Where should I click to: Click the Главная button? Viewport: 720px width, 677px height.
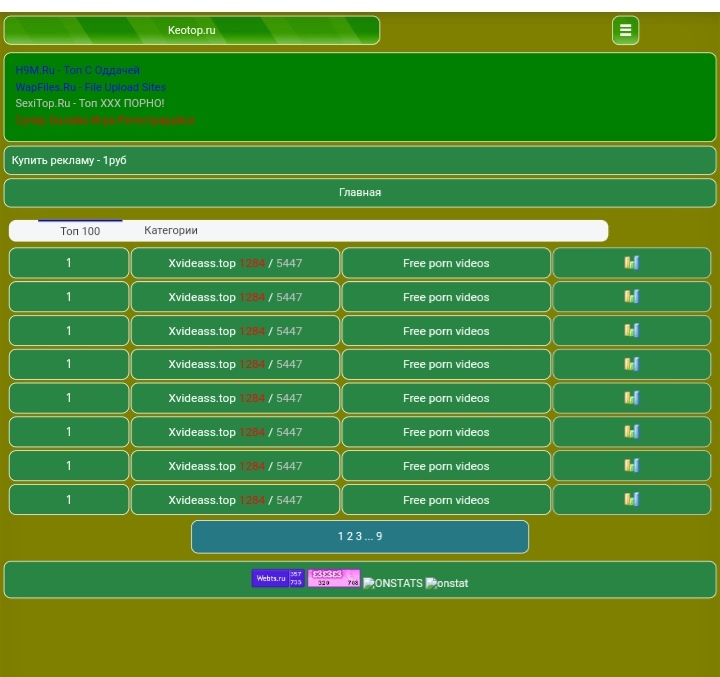pos(359,192)
